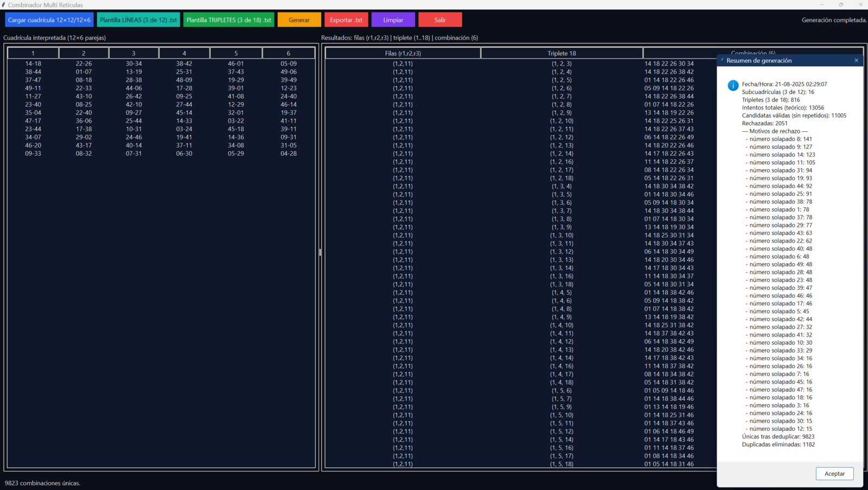Click the Intentos totales (teórico): 13056 line
This screenshot has height=490, width=868.
coord(783,107)
